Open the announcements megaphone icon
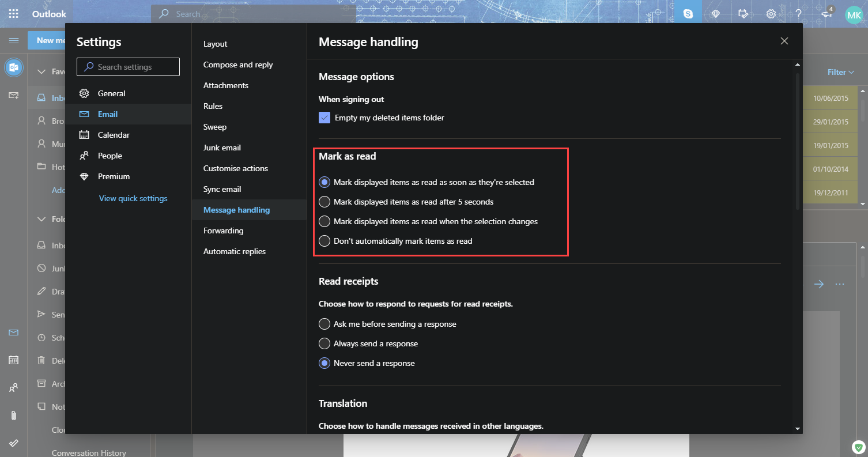 click(827, 14)
